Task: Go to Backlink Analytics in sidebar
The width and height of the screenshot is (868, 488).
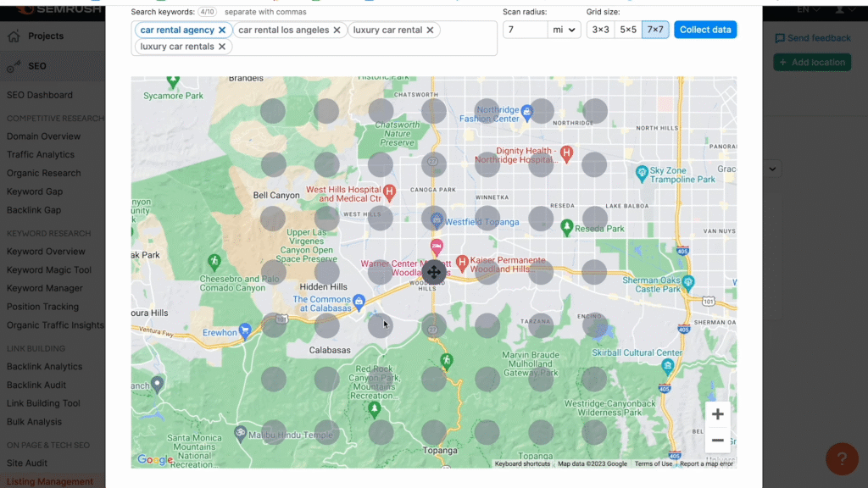Action: [45, 367]
